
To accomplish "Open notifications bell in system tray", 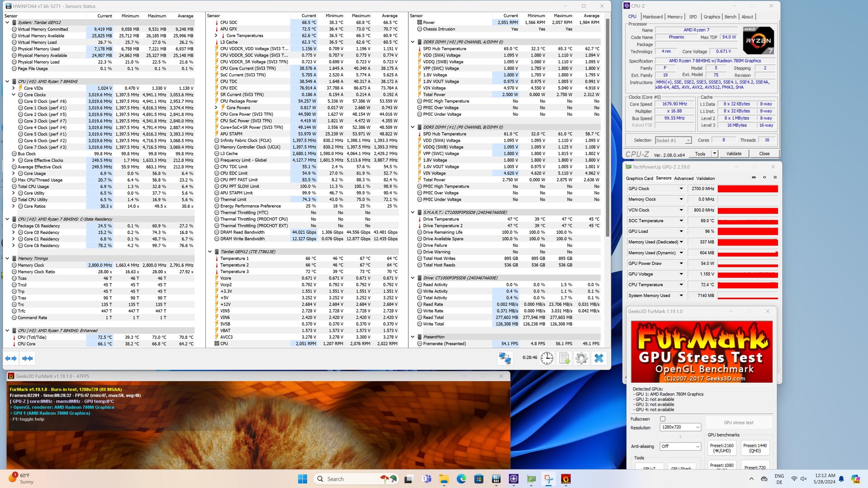I will tap(841, 479).
